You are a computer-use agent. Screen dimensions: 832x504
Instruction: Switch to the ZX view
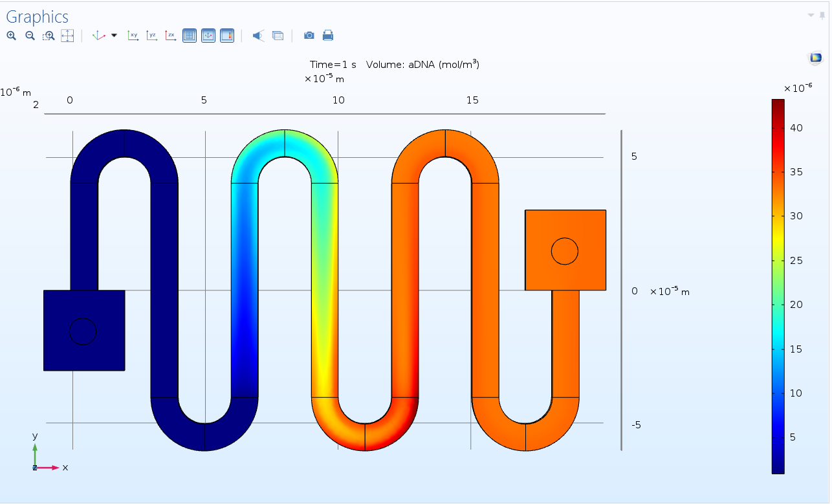170,36
